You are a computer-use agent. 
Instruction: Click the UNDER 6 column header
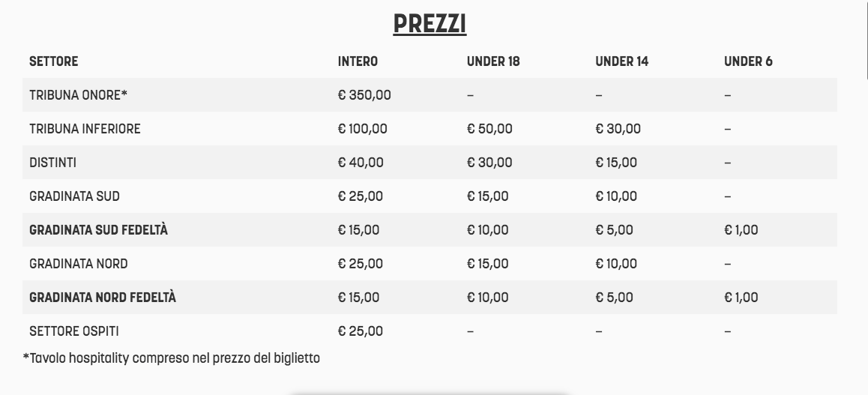(748, 61)
